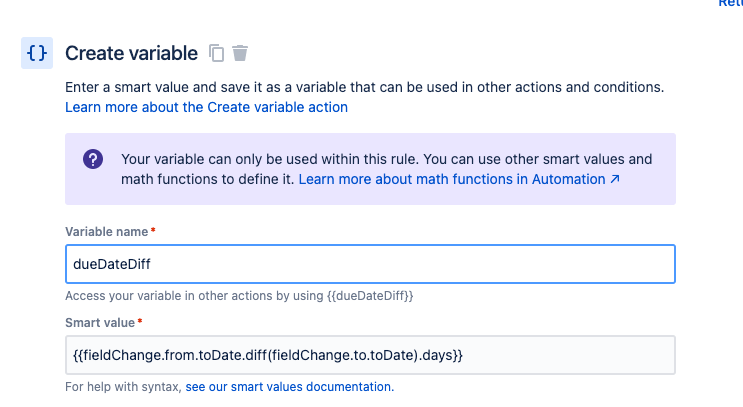The image size is (743, 407).
Task: Click the partially visible link at top right
Action: click(730, 3)
